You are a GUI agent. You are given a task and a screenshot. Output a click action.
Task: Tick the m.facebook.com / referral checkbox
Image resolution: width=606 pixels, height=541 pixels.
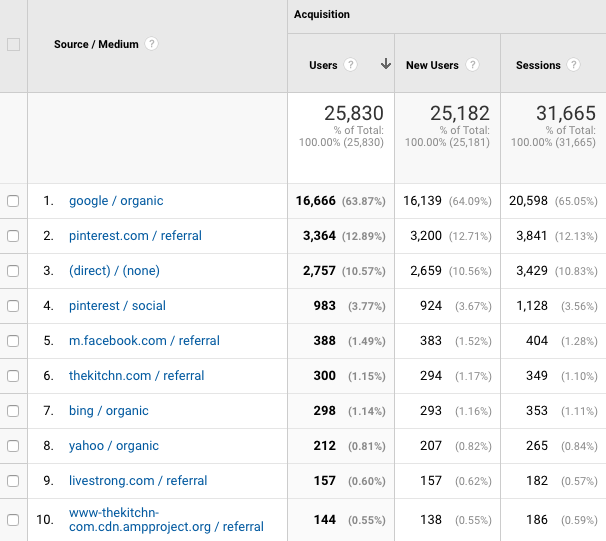pyautogui.click(x=13, y=341)
